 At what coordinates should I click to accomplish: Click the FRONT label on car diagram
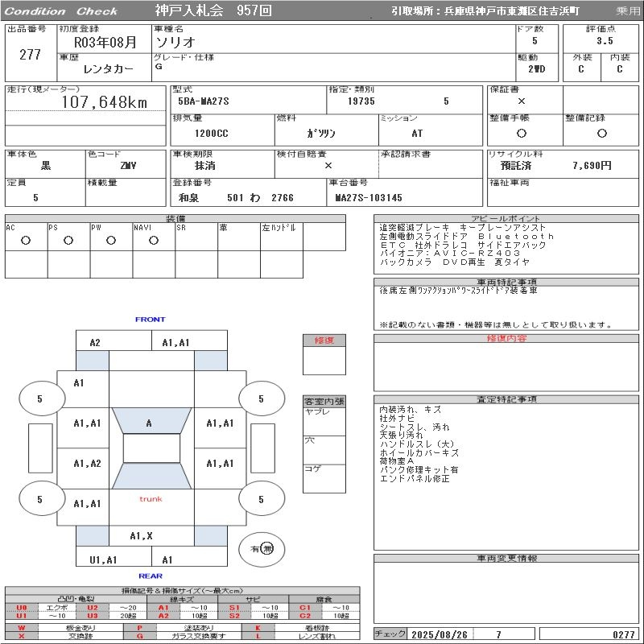point(151,320)
